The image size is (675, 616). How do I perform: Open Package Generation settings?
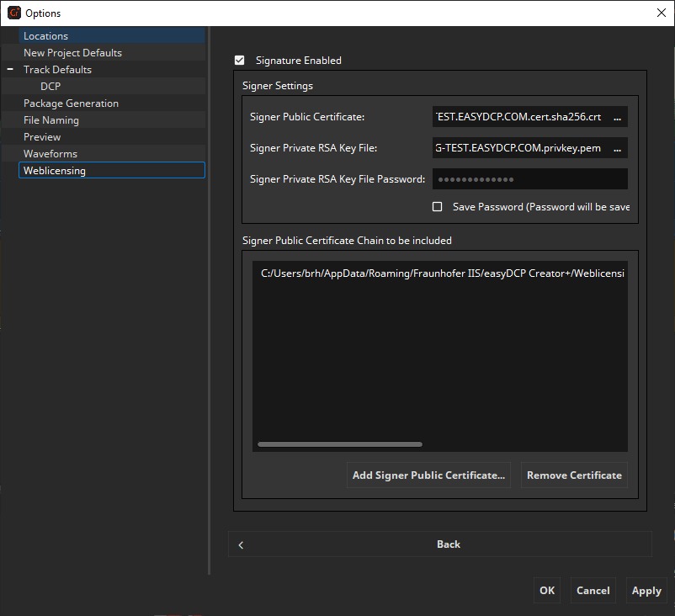[71, 104]
